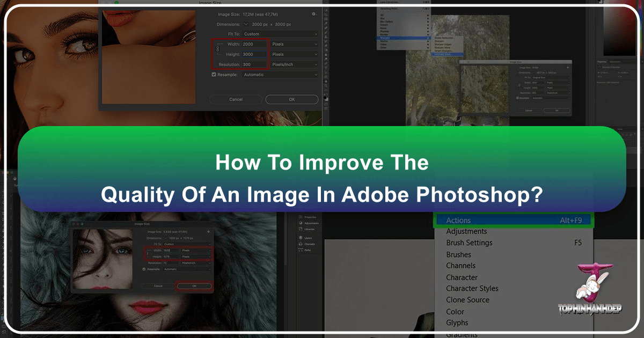
Task: Click Cancel in the bottom-left Image Size dialog
Action: coord(159,285)
